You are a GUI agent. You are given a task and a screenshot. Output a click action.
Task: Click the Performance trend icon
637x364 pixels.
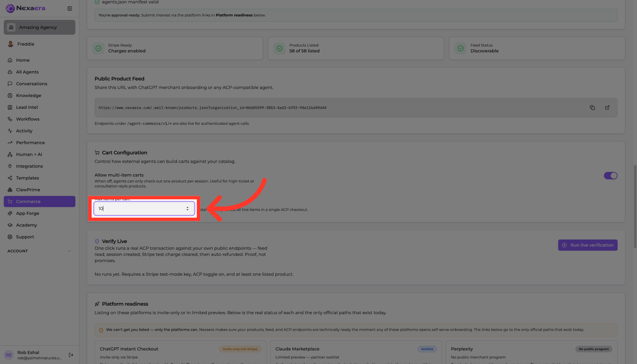[x=10, y=143]
